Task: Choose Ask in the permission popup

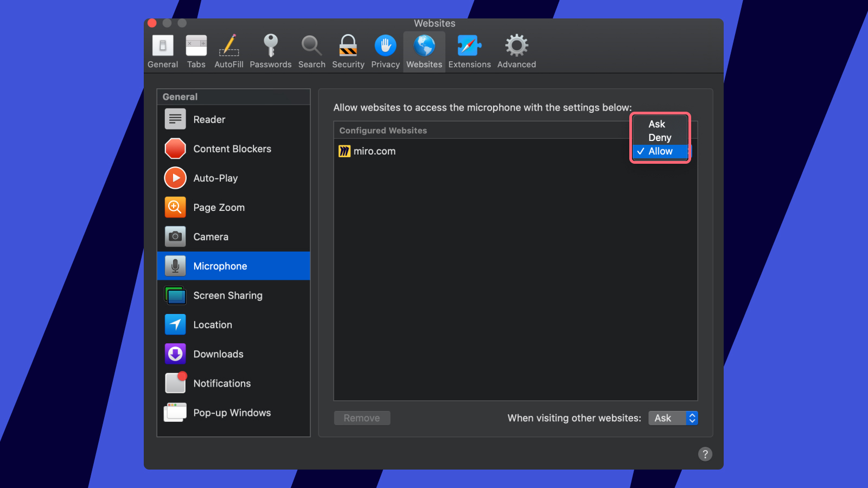Action: tap(656, 124)
